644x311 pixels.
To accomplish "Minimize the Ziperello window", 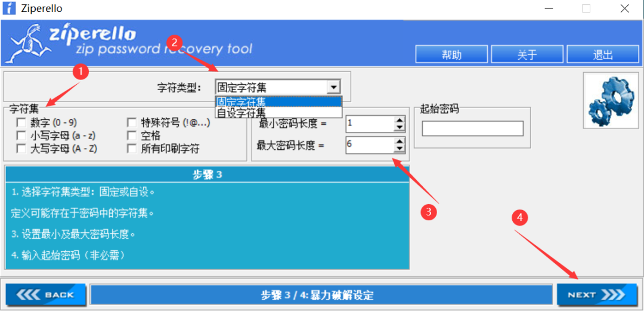I will (549, 8).
